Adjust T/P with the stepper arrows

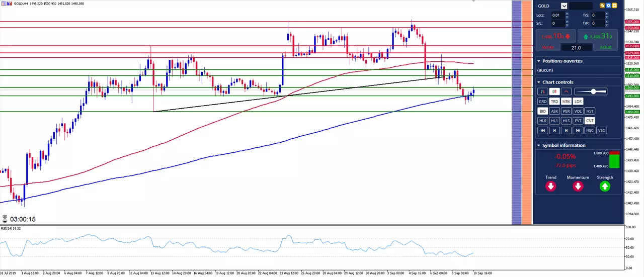point(607,23)
